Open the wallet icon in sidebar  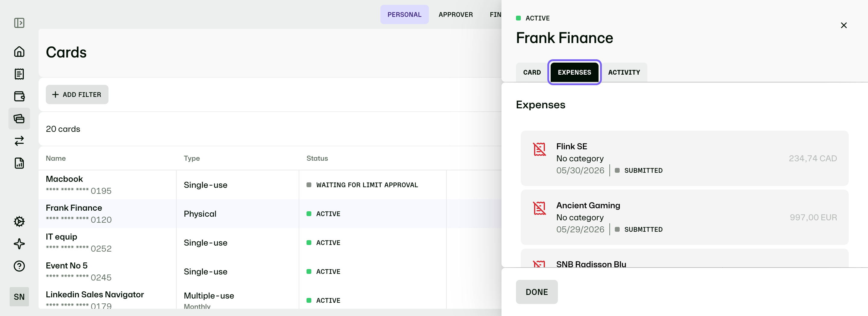(x=19, y=96)
